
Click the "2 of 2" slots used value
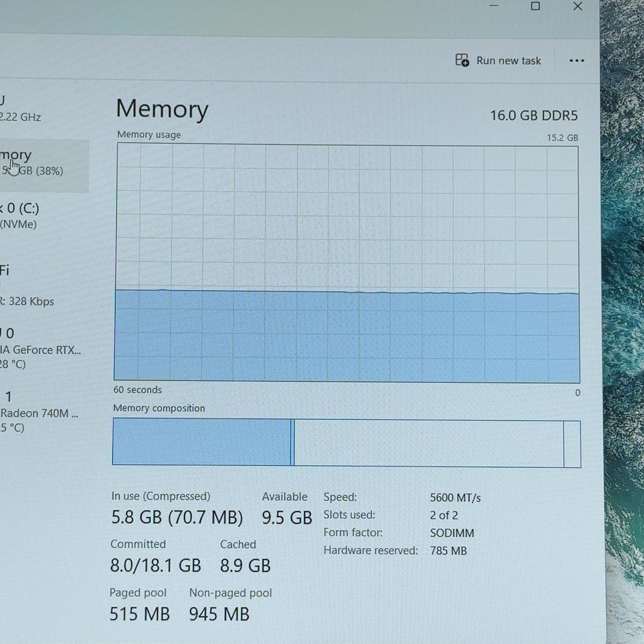pos(444,516)
